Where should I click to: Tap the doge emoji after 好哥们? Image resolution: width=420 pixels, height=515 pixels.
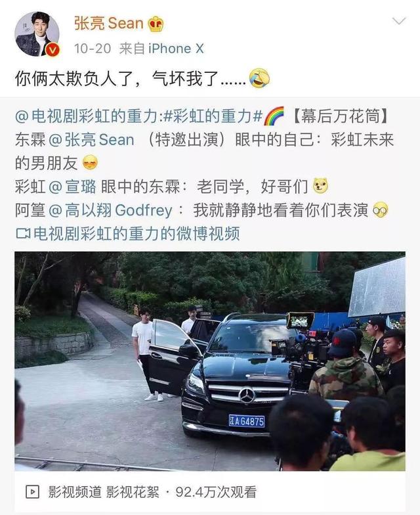(320, 187)
